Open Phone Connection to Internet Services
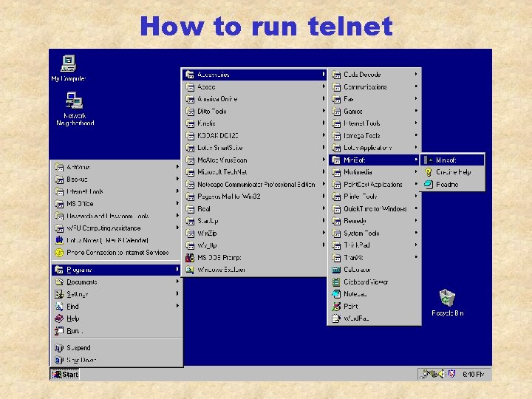 [x=117, y=253]
